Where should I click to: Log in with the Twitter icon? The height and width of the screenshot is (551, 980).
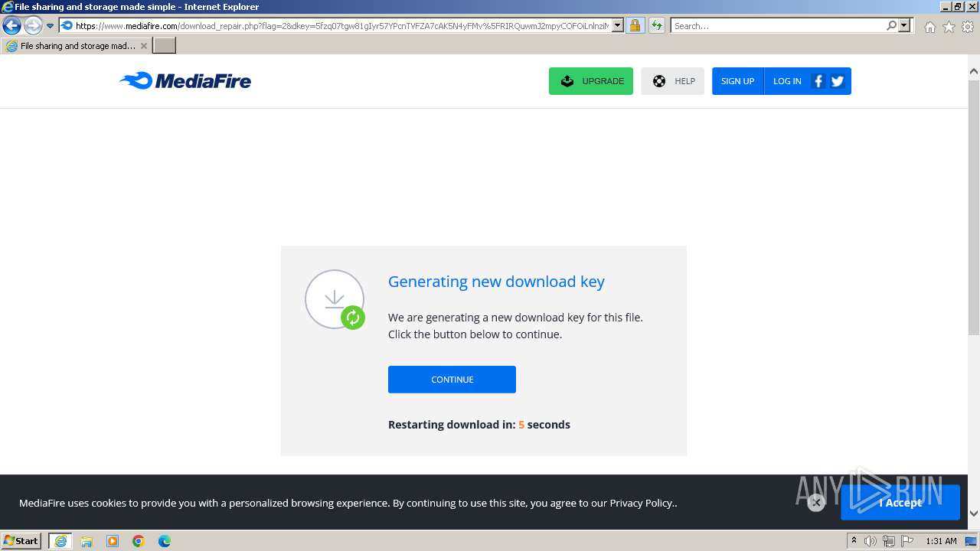tap(838, 81)
